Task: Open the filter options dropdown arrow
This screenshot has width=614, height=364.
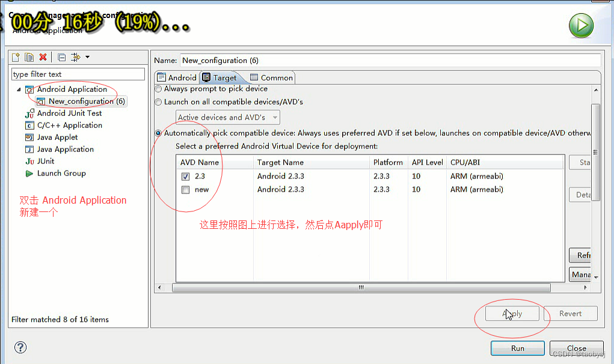Action: (x=88, y=57)
